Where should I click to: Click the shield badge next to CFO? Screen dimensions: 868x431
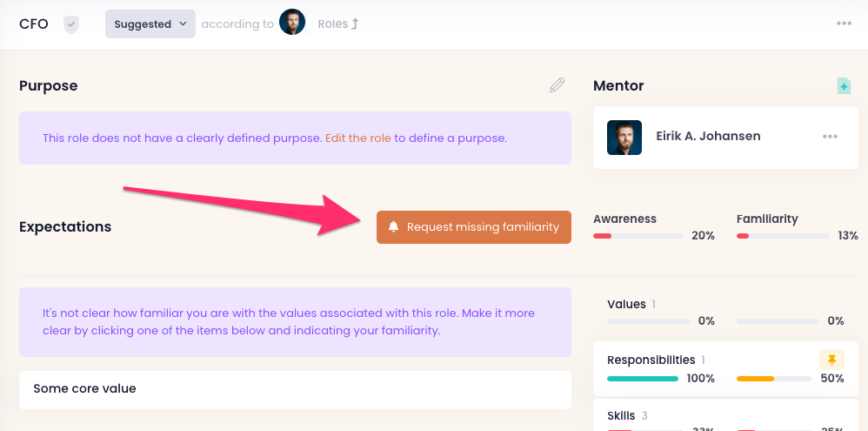pos(71,24)
